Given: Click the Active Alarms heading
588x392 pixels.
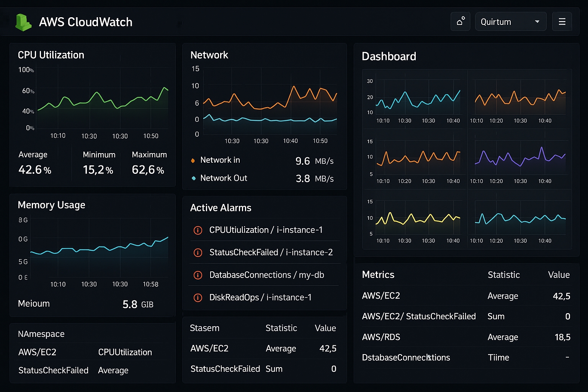Looking at the screenshot, I should point(220,208).
